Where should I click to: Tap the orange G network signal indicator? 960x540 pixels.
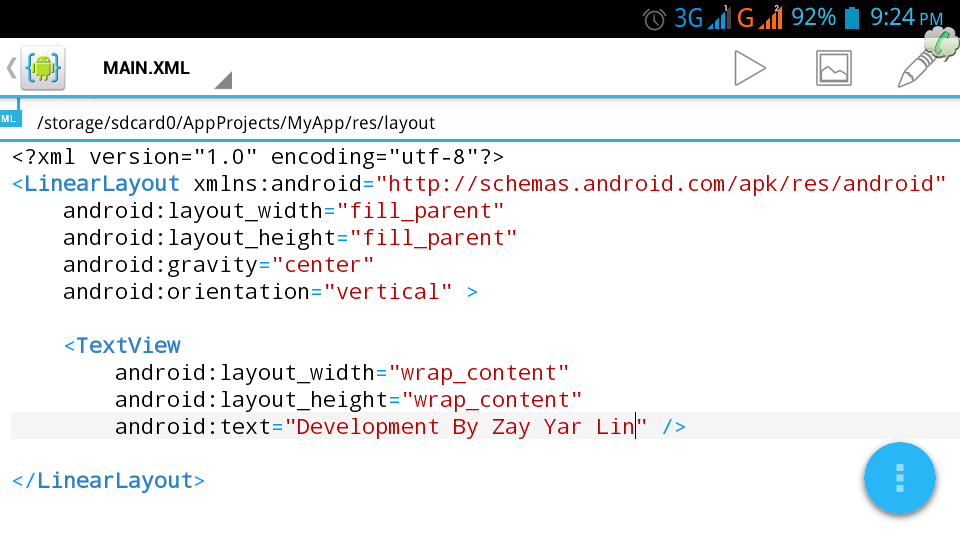pyautogui.click(x=760, y=18)
